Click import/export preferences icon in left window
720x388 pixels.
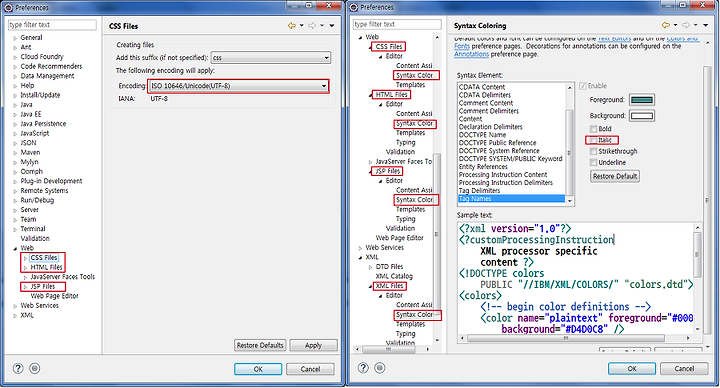[x=34, y=368]
